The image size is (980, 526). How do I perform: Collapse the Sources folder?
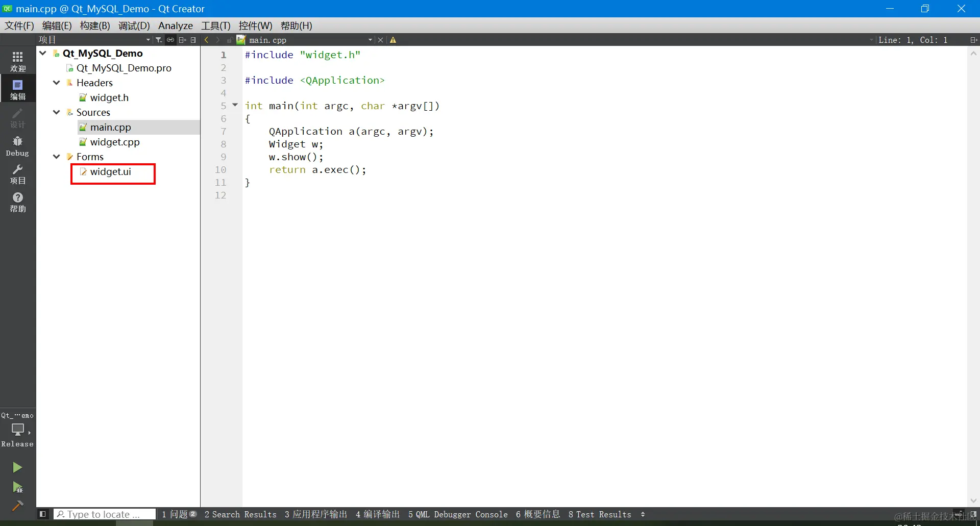coord(57,112)
